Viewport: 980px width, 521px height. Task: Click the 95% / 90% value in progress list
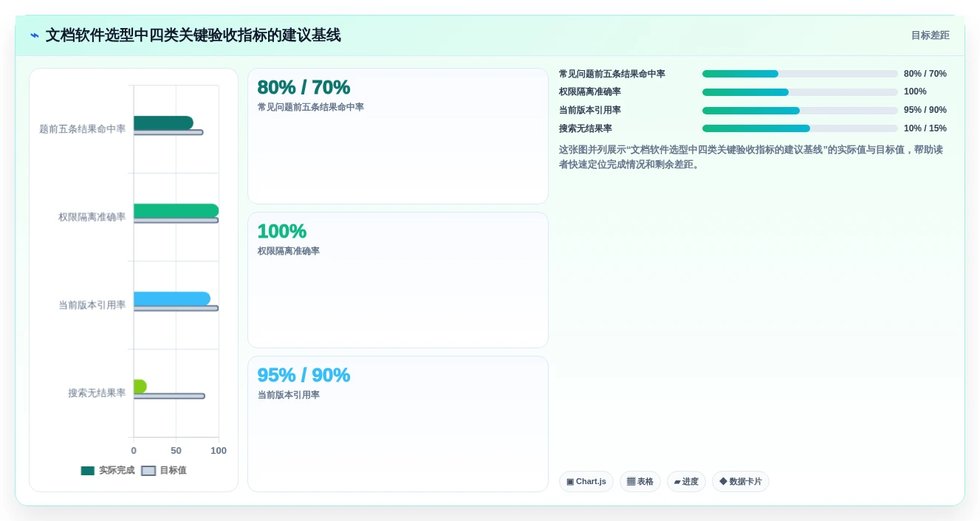point(925,110)
